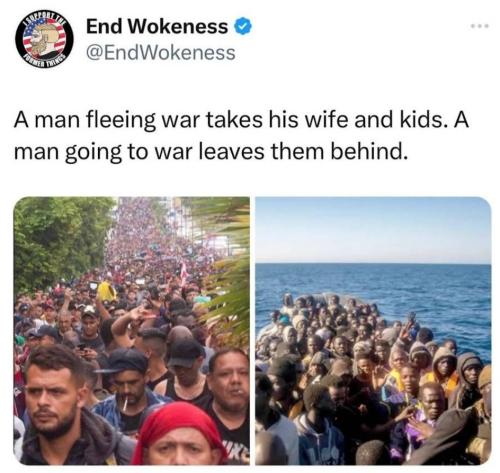Click the End Wokeness display name

click(x=157, y=26)
